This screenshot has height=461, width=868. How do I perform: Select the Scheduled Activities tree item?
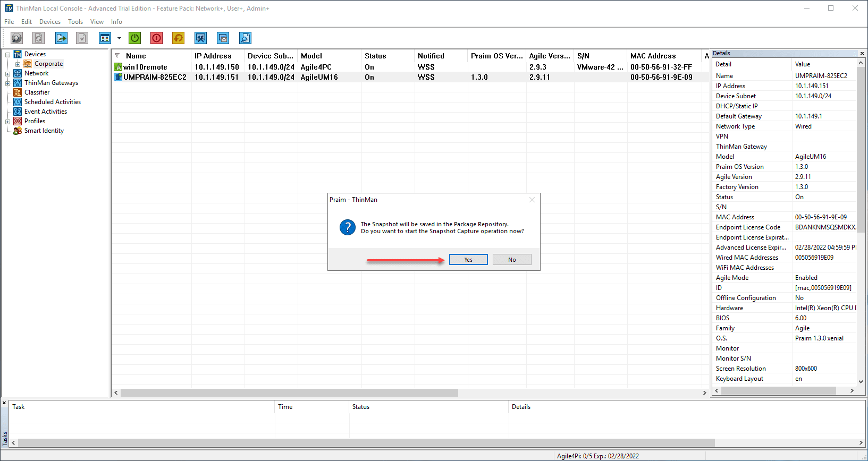point(53,102)
